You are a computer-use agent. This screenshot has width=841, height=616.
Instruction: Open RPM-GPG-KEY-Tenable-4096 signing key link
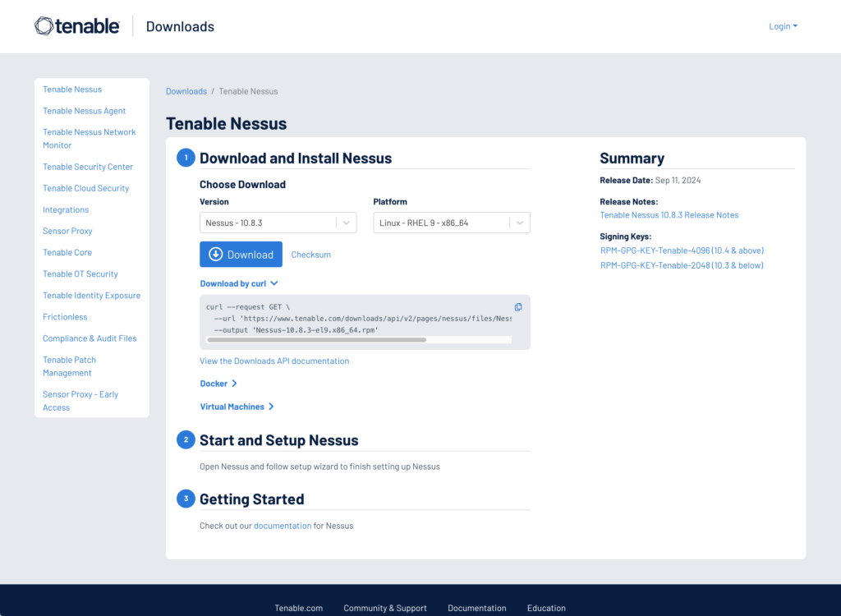pyautogui.click(x=682, y=251)
